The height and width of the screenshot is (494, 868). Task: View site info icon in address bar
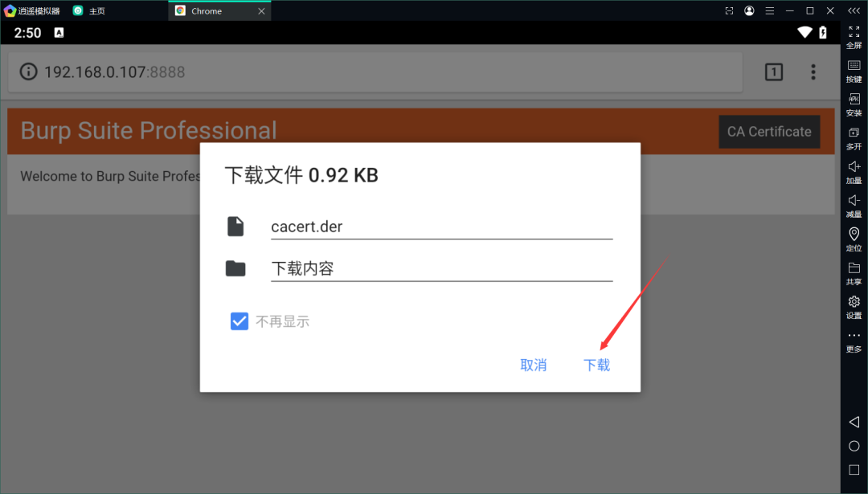click(x=29, y=72)
